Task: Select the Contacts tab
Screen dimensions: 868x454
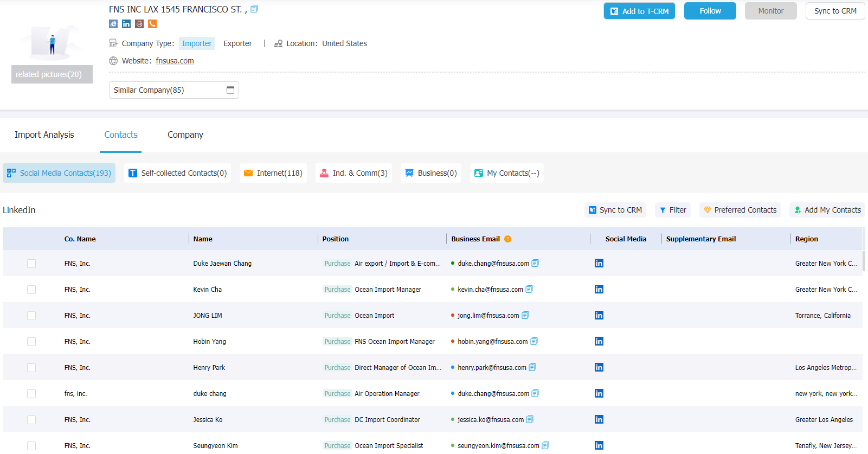Action: pos(121,135)
